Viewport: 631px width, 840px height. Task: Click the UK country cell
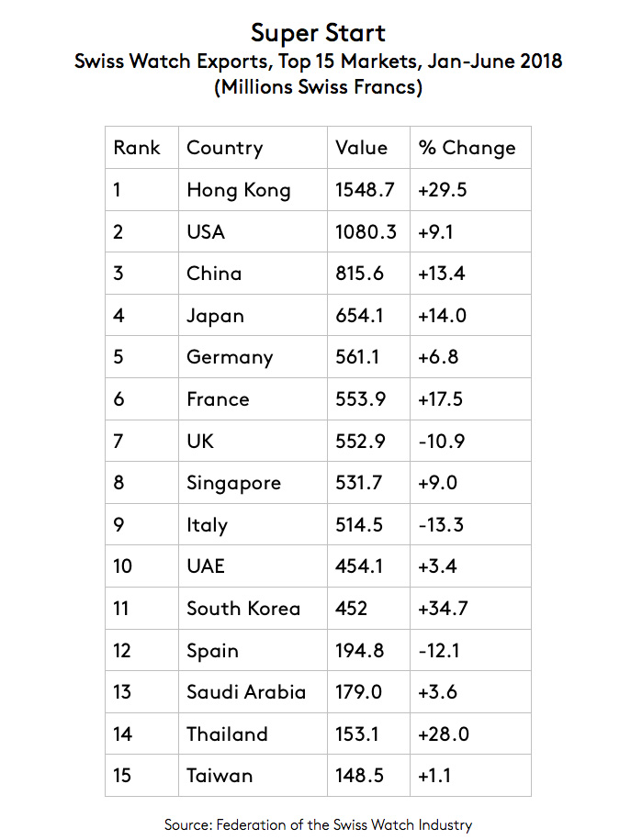pyautogui.click(x=200, y=442)
